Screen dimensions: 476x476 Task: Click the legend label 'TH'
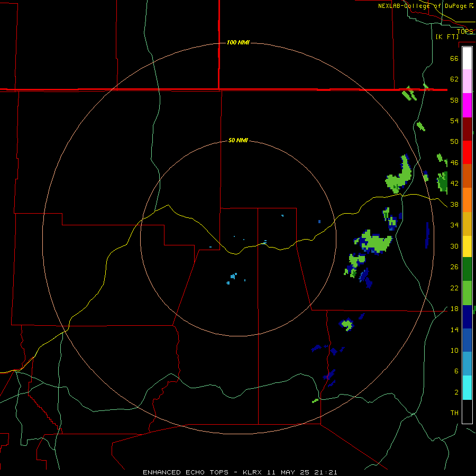click(x=454, y=413)
